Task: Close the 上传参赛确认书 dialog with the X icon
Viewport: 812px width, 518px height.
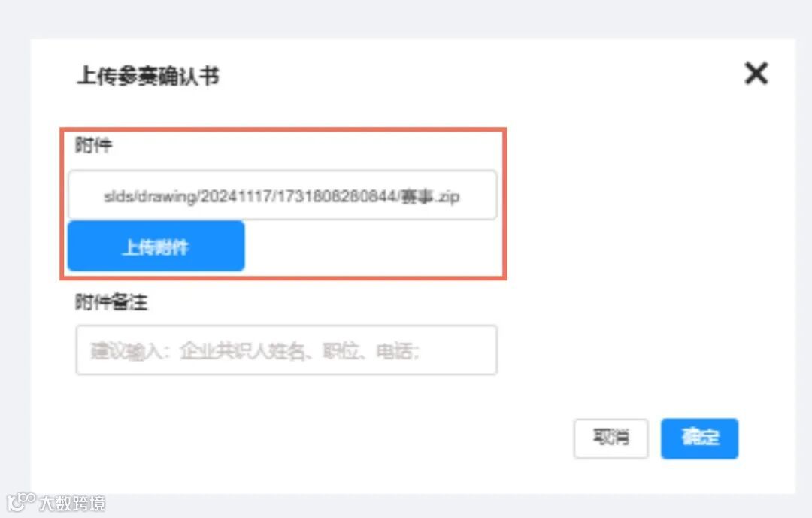Action: point(756,73)
